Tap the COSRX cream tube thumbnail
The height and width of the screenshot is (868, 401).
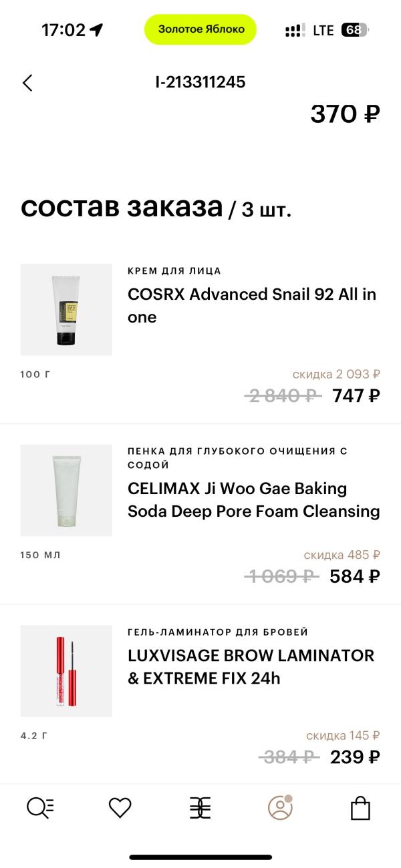point(66,310)
